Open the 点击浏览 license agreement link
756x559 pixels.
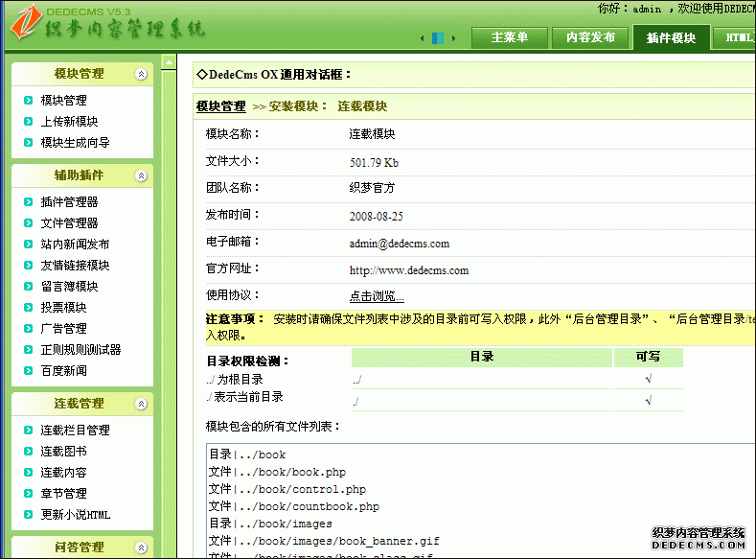pos(377,296)
